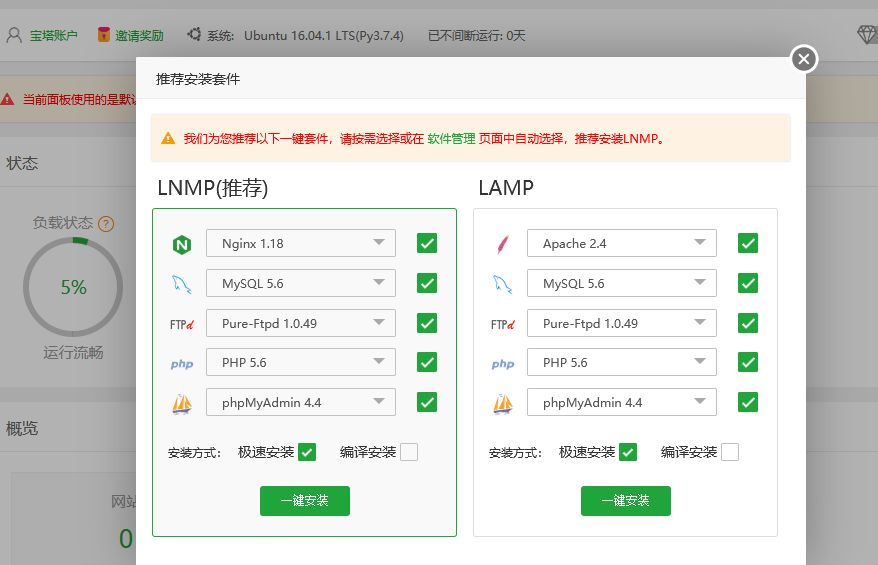Viewport: 878px width, 565px height.
Task: Open the Apache 2.4 version dropdown
Action: 622,243
